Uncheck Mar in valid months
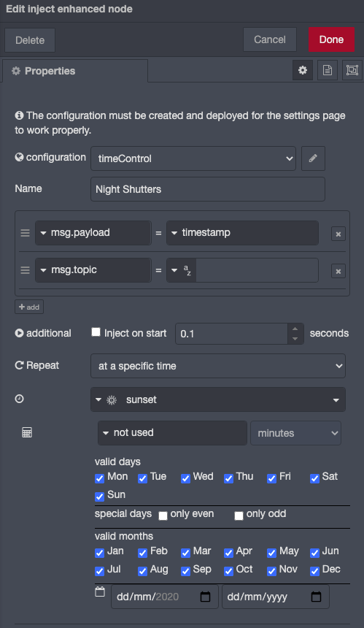This screenshot has height=628, width=364. point(185,553)
